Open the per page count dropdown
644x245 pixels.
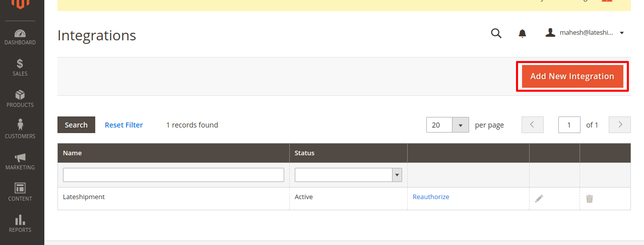[x=460, y=125]
